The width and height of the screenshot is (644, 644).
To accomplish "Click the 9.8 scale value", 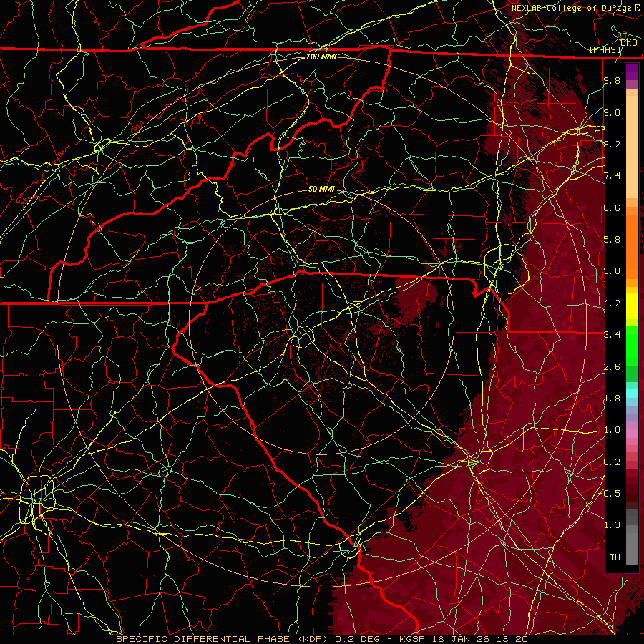I will tap(612, 80).
